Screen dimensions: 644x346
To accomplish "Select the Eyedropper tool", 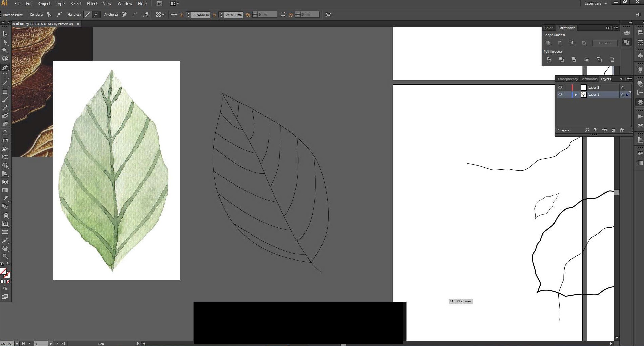I will pyautogui.click(x=5, y=198).
